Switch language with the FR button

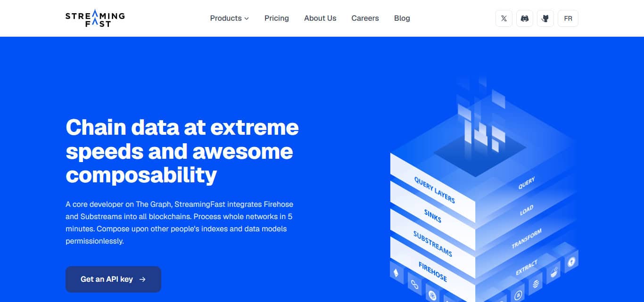568,18
